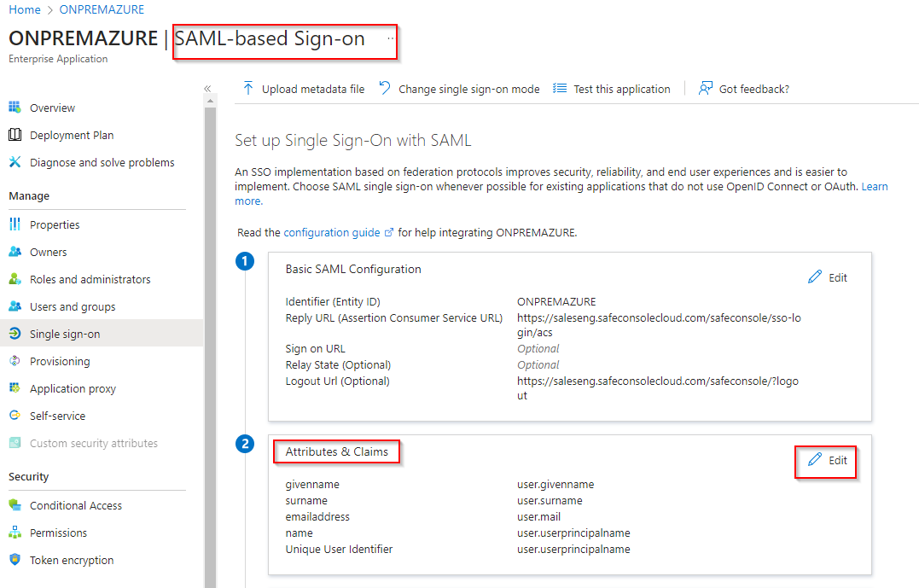Click the Sign on URL label
Viewport: 919px width, 588px height.
click(x=316, y=348)
